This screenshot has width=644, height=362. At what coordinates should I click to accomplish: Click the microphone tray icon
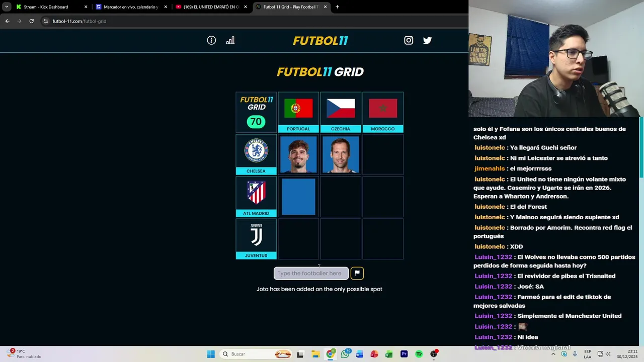(x=575, y=354)
